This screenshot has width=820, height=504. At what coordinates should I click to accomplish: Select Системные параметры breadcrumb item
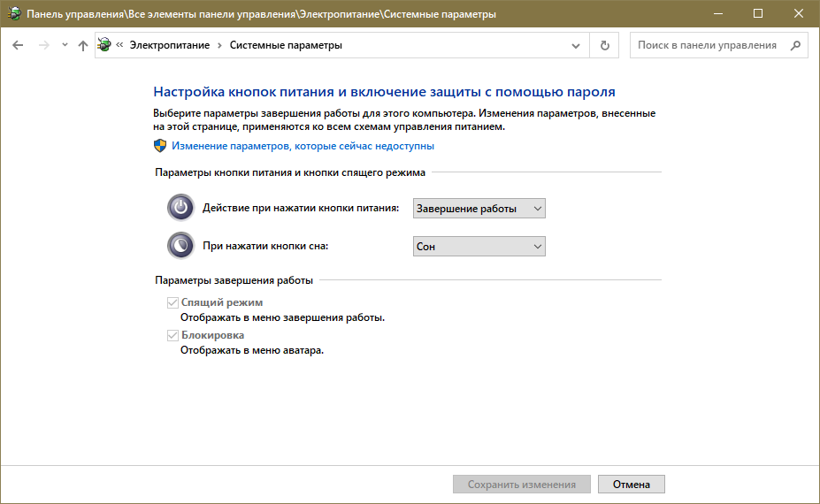click(x=286, y=45)
